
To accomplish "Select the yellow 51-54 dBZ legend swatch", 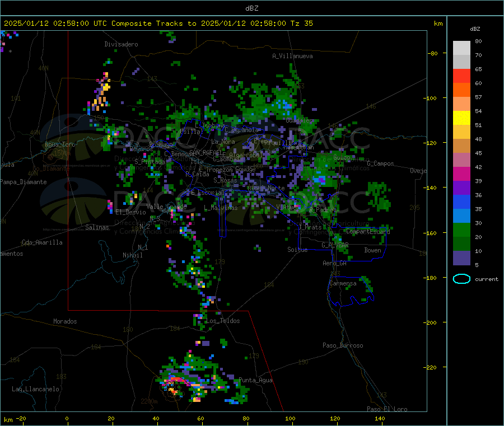I will [461, 118].
